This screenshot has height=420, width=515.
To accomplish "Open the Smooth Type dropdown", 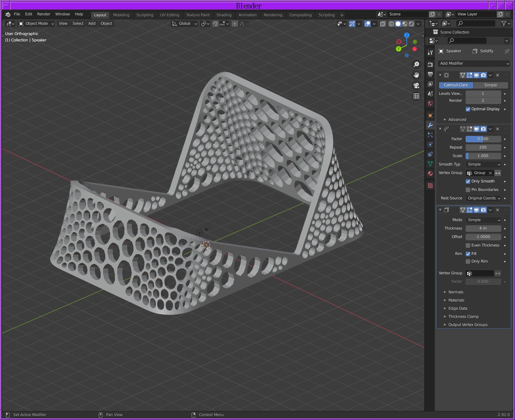I will tap(483, 164).
